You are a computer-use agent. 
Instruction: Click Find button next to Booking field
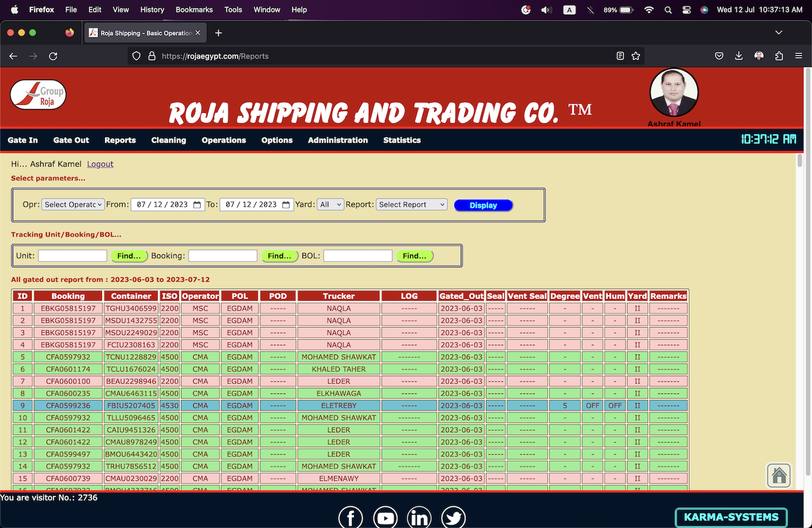pos(280,256)
